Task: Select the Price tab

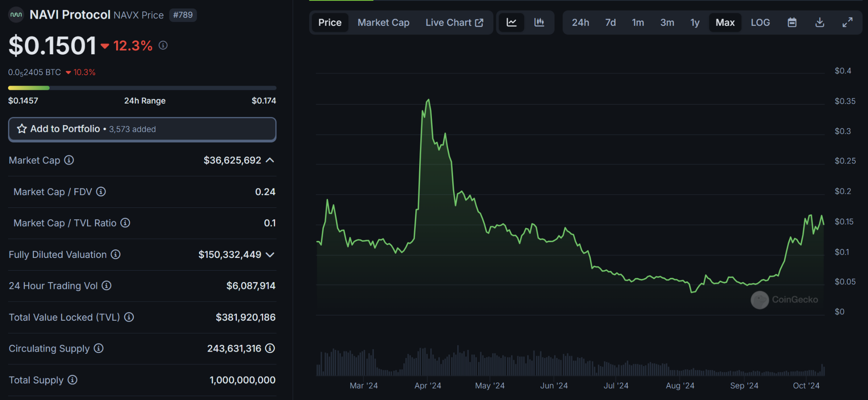Action: pyautogui.click(x=330, y=22)
